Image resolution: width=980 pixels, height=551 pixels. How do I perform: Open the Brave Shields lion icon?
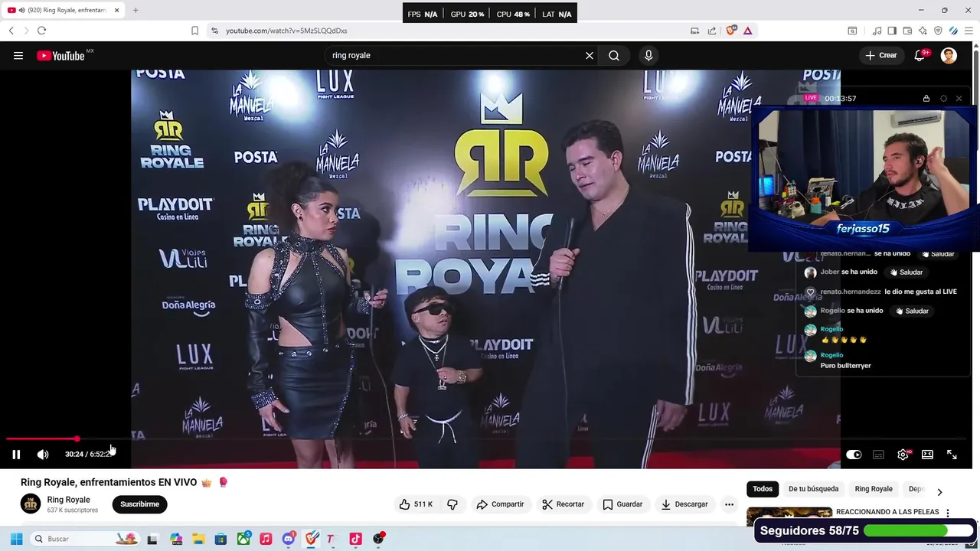731,31
